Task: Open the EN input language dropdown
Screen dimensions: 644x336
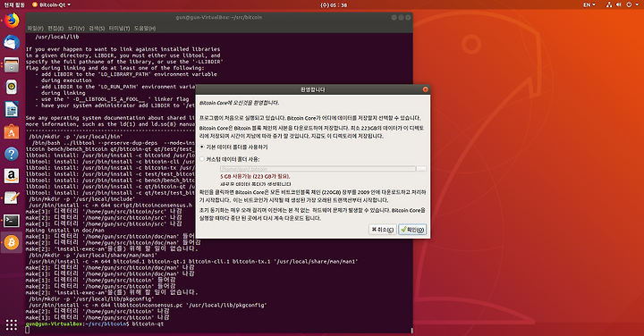Action: (589, 5)
